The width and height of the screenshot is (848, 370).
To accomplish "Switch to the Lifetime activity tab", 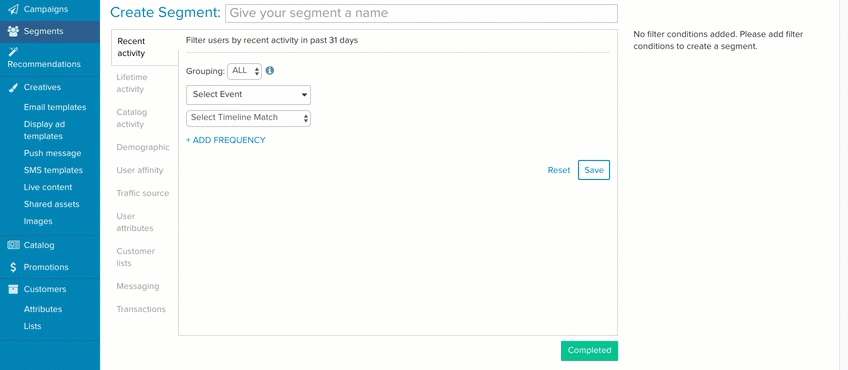I will pyautogui.click(x=132, y=83).
